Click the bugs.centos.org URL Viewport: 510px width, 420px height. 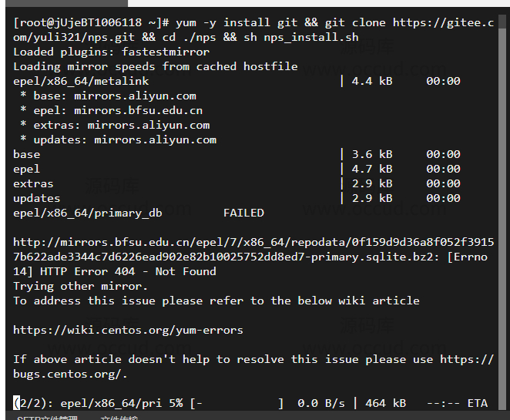(70, 374)
